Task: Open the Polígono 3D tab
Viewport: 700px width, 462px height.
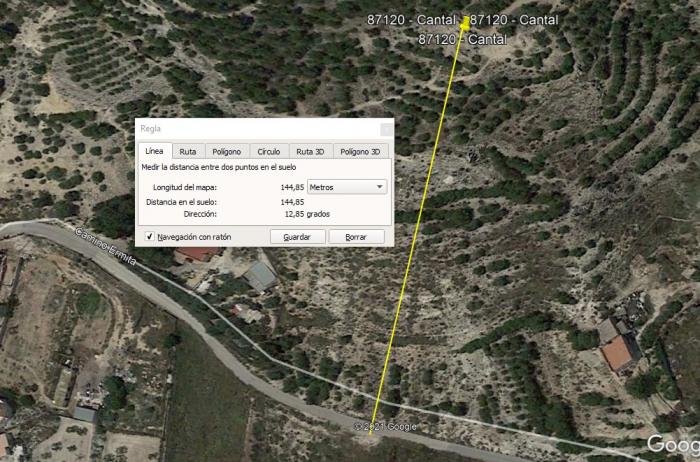Action: pos(360,152)
